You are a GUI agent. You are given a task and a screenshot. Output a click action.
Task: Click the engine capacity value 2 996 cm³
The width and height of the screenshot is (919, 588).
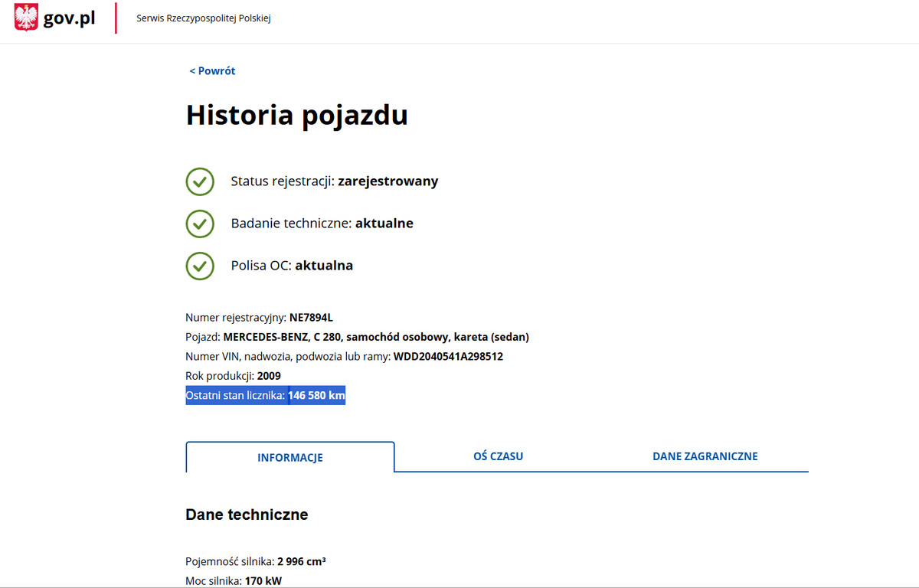point(302,561)
